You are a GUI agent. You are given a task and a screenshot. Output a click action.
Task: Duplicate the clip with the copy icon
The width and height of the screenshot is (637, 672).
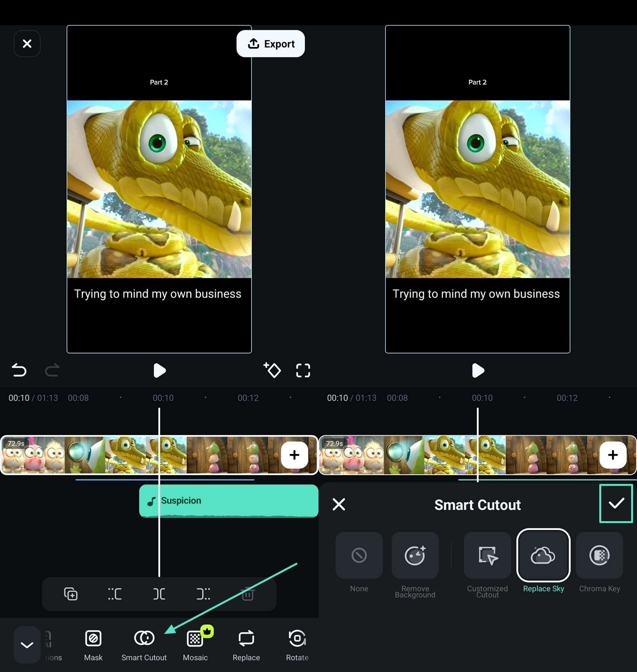pos(71,594)
